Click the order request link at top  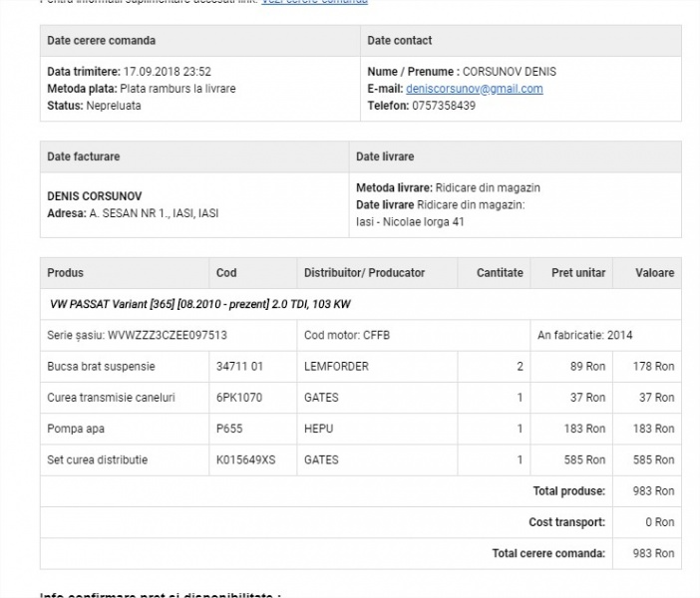click(314, 2)
